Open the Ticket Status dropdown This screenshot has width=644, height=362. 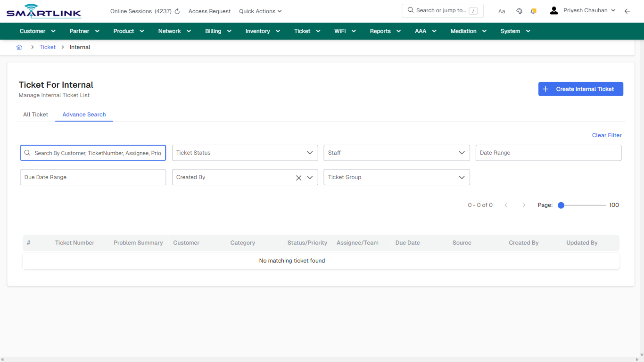coord(310,153)
